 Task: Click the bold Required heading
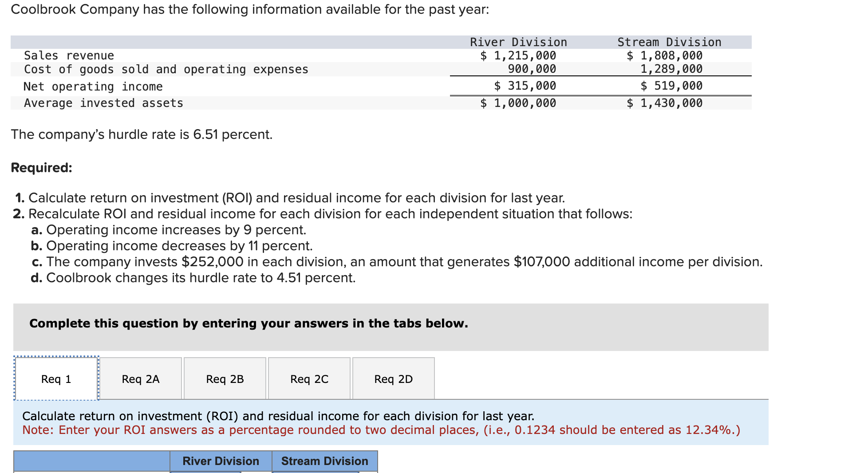(41, 168)
